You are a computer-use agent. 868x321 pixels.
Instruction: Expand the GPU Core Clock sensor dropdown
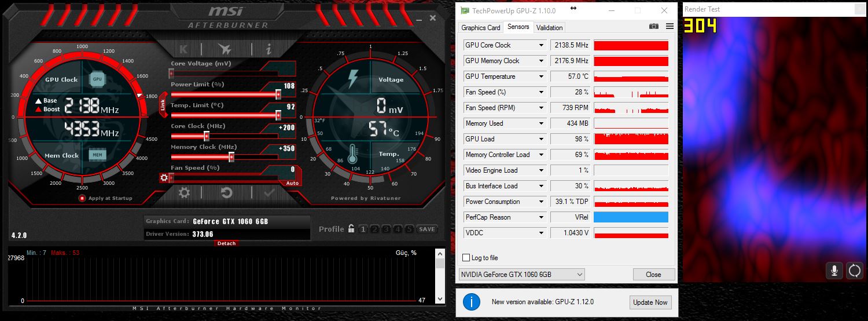(542, 45)
